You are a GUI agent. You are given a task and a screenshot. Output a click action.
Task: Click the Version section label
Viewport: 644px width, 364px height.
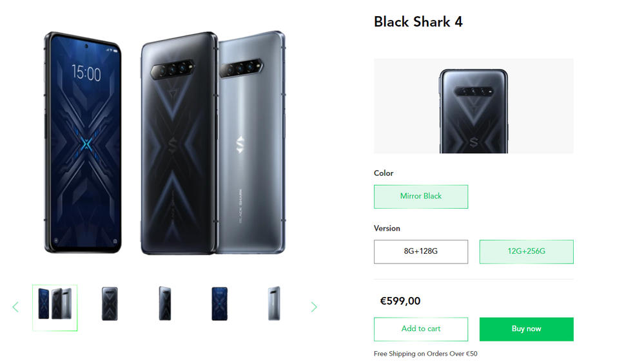click(x=387, y=229)
